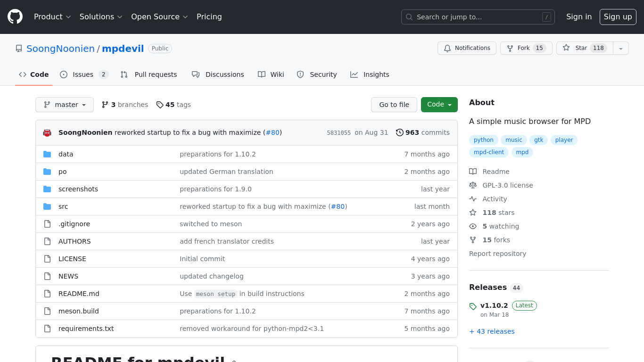Image resolution: width=644 pixels, height=362 pixels.
Task: Click the + 43 releases link
Action: point(492,331)
